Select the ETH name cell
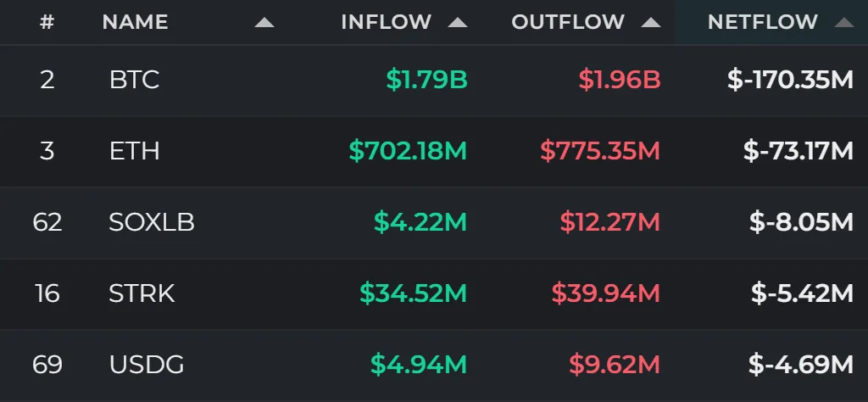The image size is (868, 402). [x=135, y=151]
